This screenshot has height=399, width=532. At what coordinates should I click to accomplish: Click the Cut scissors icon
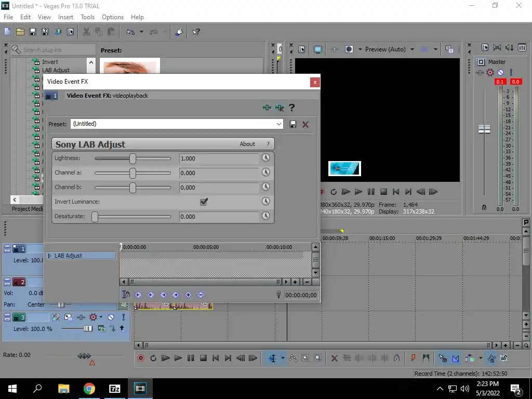click(x=87, y=32)
